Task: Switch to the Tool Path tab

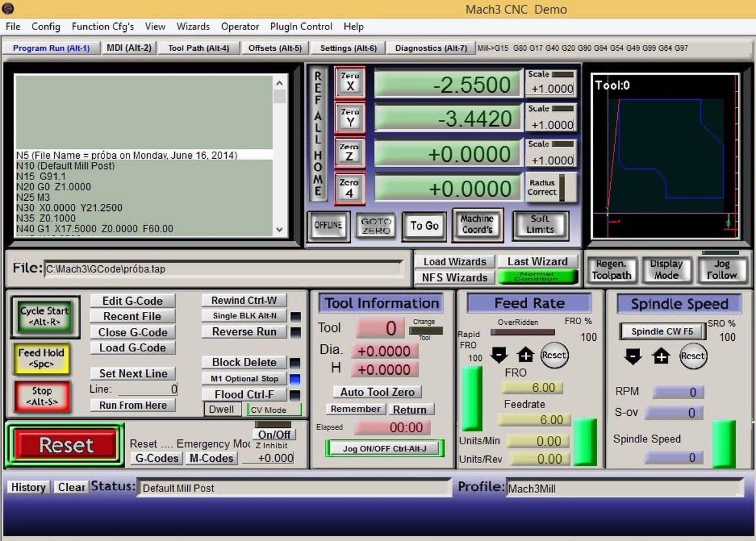Action: (x=198, y=48)
